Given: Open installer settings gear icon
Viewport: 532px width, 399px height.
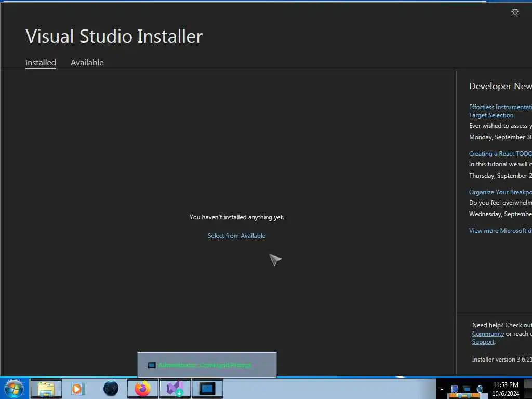Looking at the screenshot, I should (515, 12).
